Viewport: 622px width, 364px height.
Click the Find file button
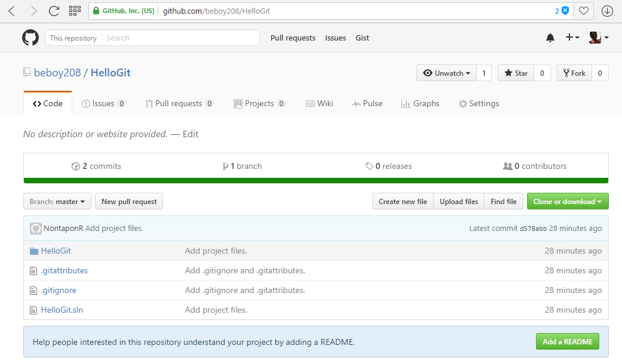(x=504, y=201)
